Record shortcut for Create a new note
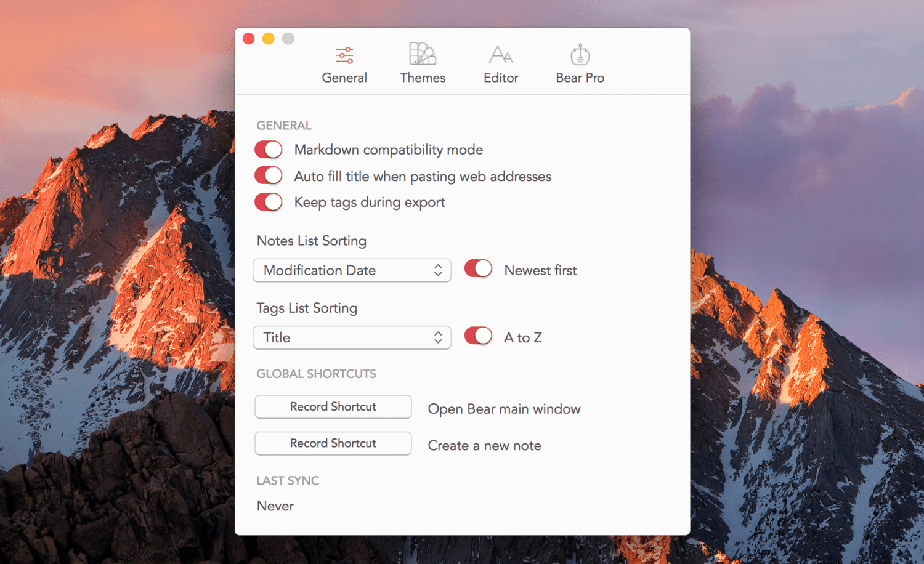The image size is (924, 564). pyautogui.click(x=333, y=443)
